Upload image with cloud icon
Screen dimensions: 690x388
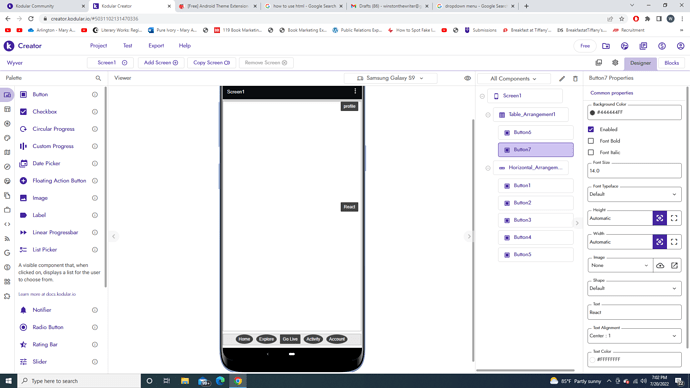pos(660,265)
